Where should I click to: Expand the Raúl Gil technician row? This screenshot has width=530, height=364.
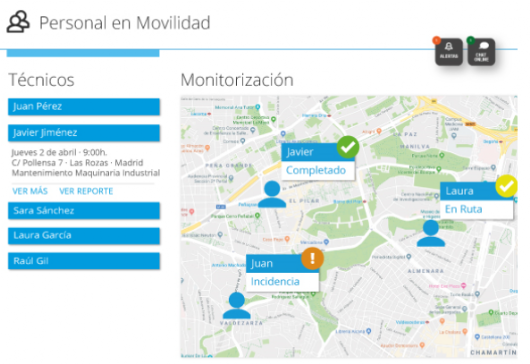coord(84,261)
